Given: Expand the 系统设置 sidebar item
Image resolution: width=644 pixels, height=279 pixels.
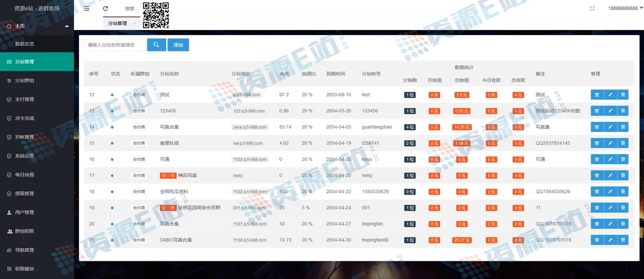Looking at the screenshot, I should pyautogui.click(x=25, y=156).
